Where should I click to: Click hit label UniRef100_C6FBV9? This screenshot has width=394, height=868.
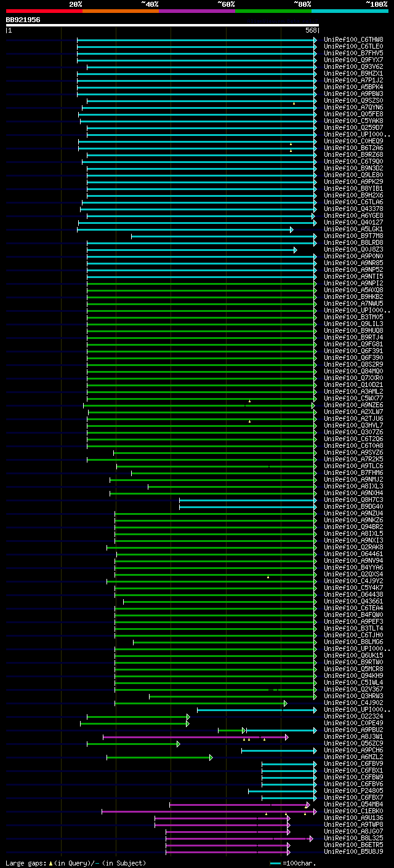pyautogui.click(x=353, y=763)
